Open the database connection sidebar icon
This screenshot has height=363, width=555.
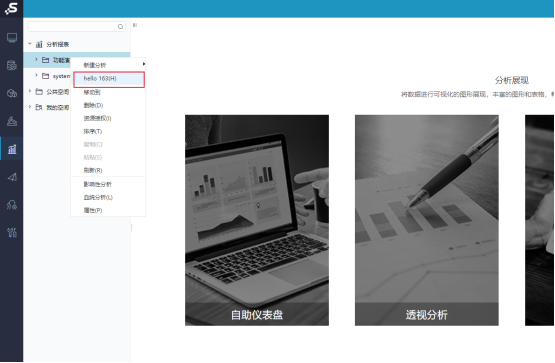12,65
